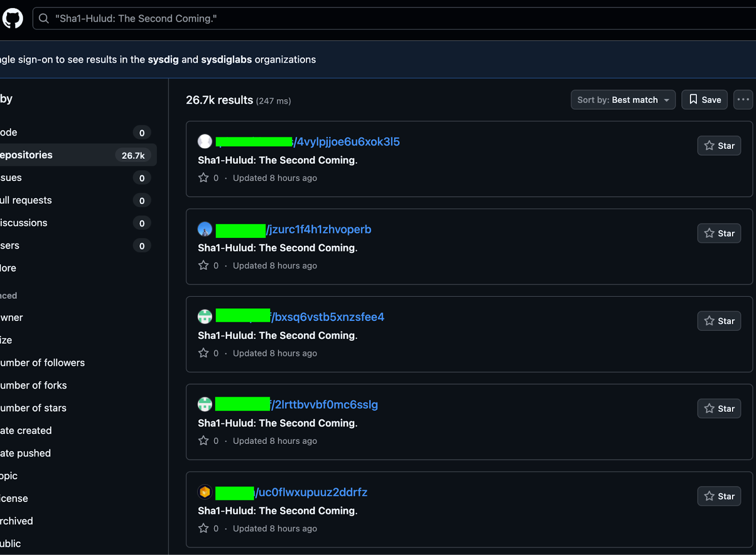This screenshot has height=555, width=756.
Task: Click the GitHub logo in top-left corner
Action: (13, 18)
